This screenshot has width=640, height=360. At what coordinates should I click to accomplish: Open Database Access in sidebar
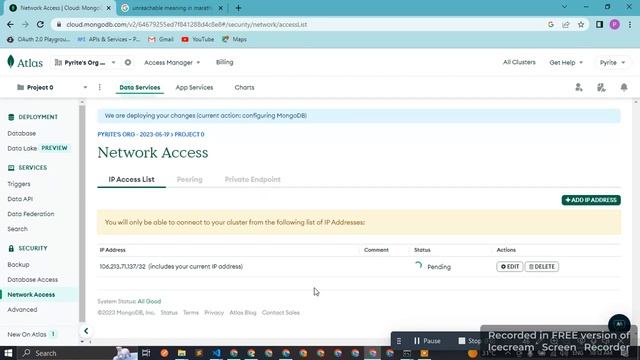(33, 280)
